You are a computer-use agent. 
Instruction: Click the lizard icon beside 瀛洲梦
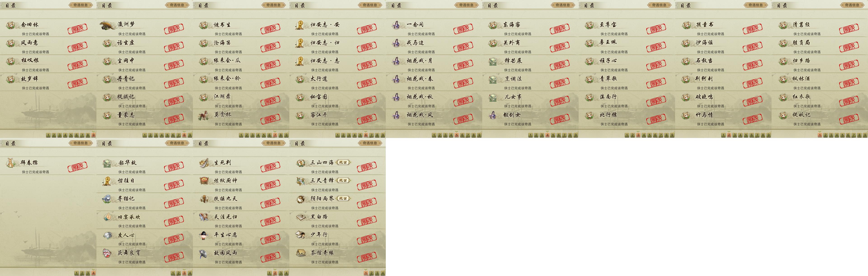(x=108, y=25)
